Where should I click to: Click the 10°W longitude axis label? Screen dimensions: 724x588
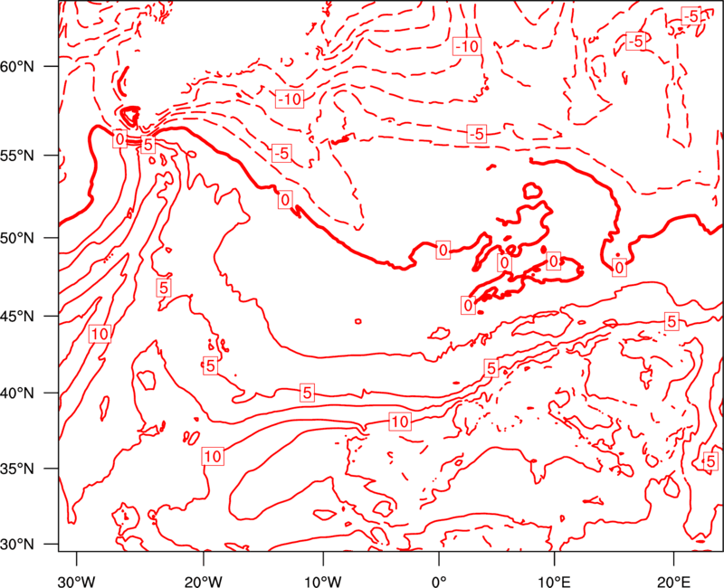coord(322,582)
